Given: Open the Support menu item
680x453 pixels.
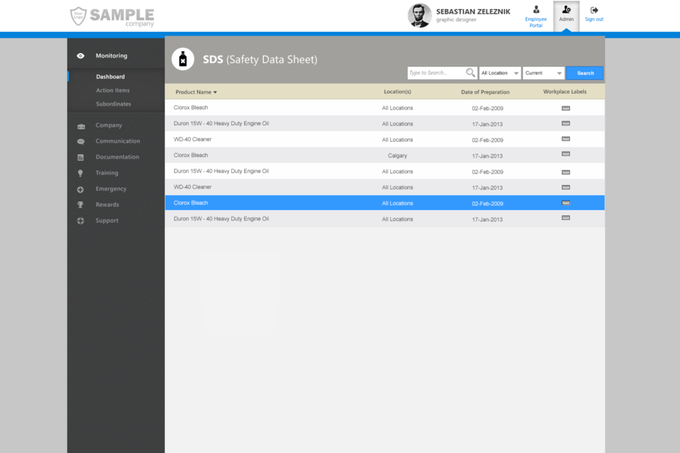Looking at the screenshot, I should point(107,221).
